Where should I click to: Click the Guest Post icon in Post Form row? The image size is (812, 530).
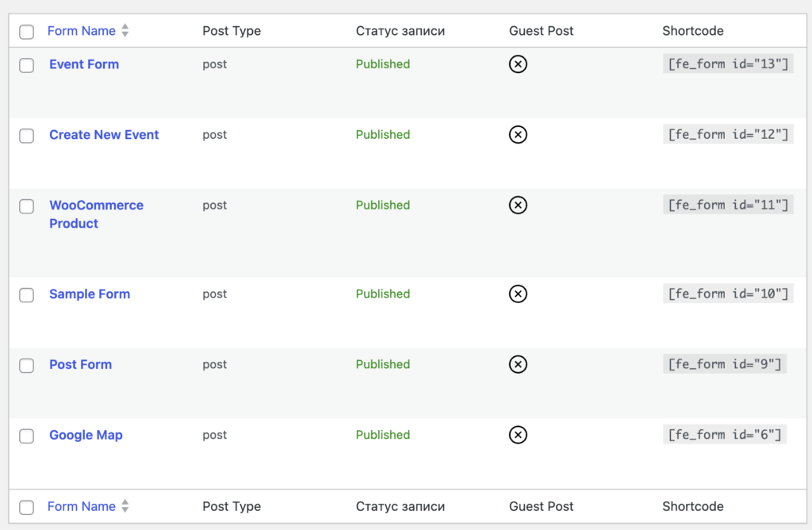click(x=518, y=365)
